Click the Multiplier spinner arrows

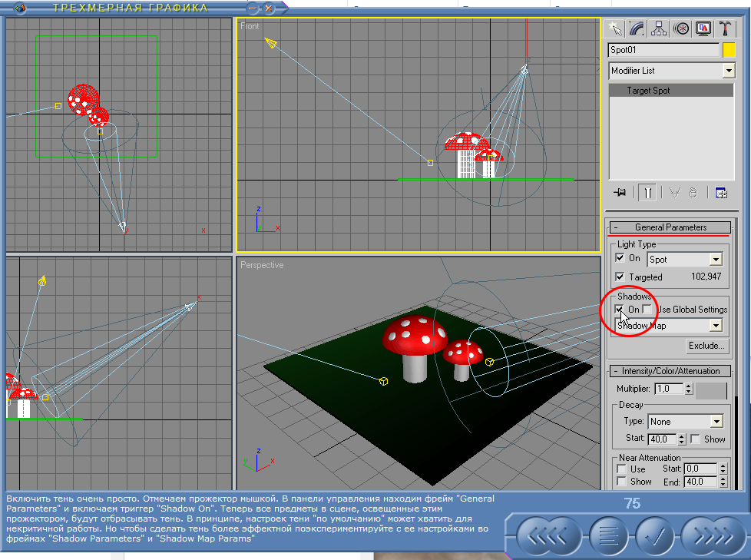coord(689,389)
